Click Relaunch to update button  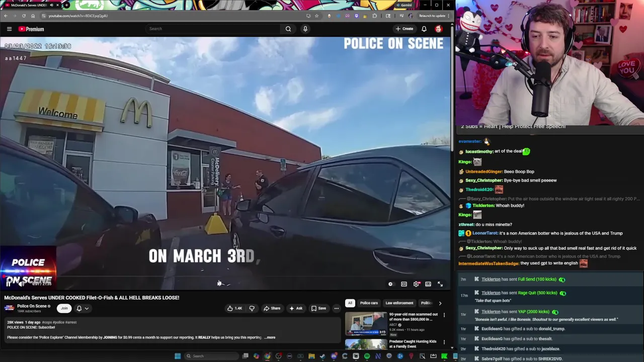point(432,16)
